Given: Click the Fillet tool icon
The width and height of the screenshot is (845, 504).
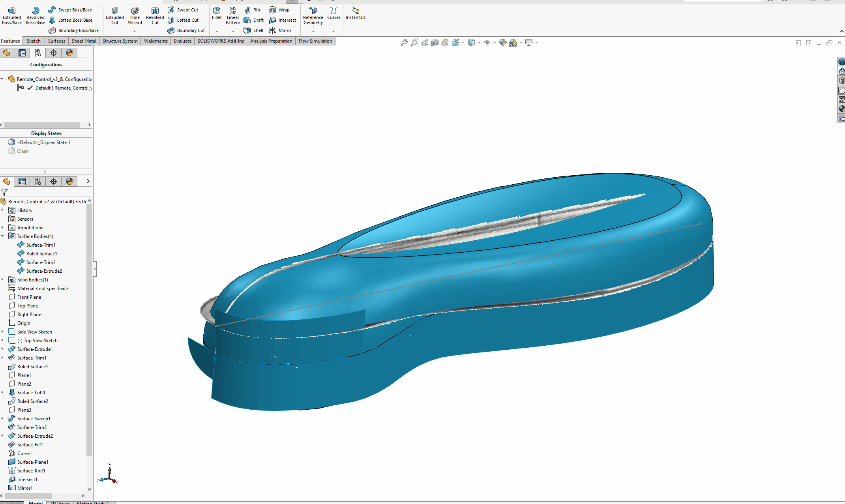Looking at the screenshot, I should (217, 11).
